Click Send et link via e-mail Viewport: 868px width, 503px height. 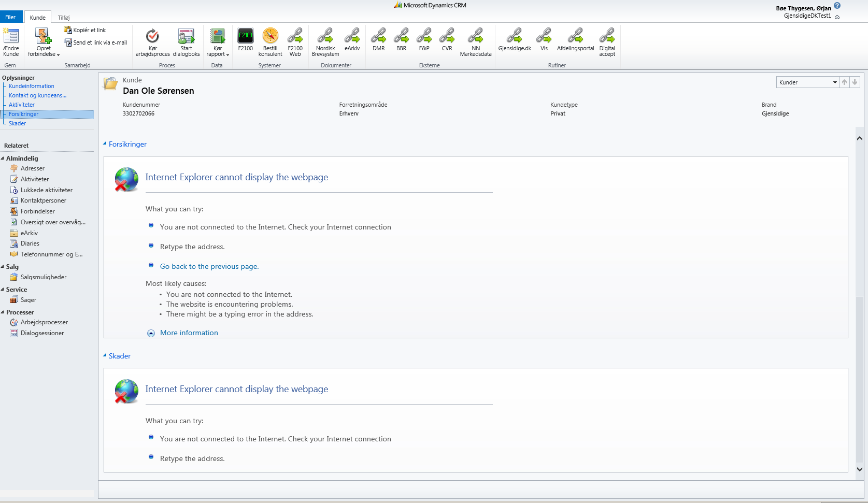coord(96,42)
